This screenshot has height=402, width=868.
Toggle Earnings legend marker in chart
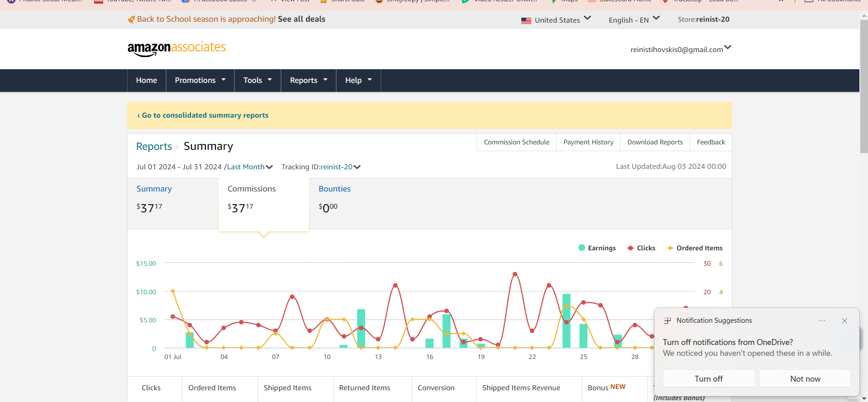click(582, 248)
